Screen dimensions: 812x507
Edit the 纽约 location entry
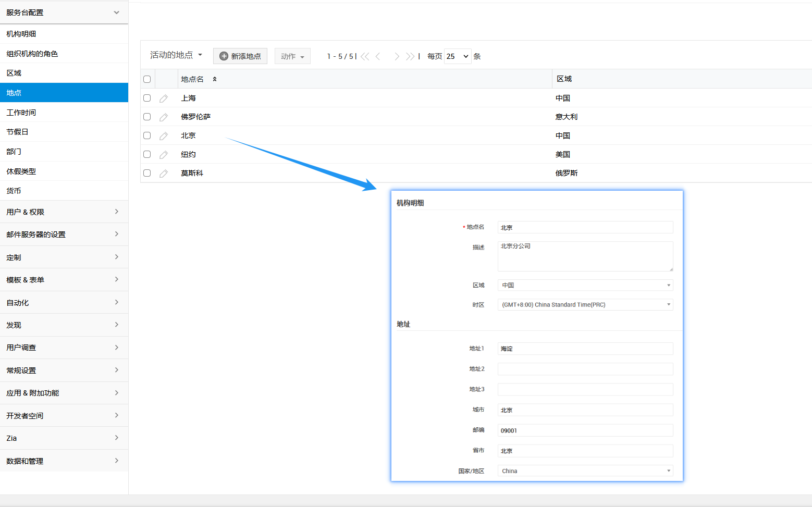click(164, 154)
